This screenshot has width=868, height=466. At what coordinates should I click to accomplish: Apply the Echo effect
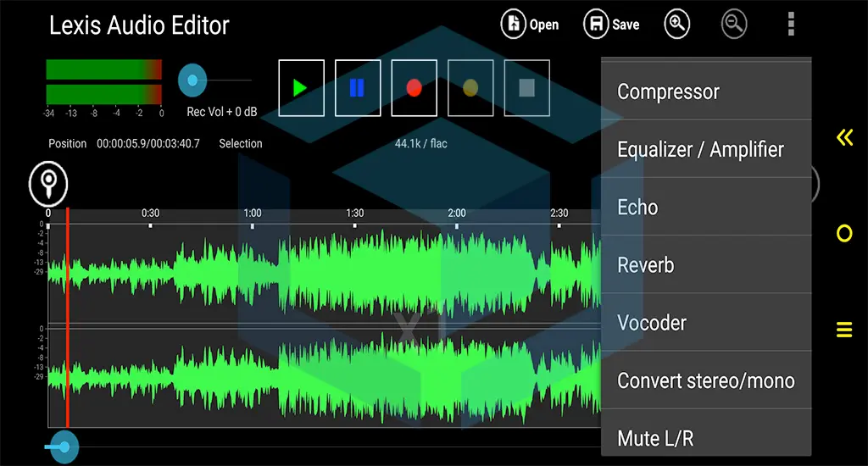[x=706, y=207]
